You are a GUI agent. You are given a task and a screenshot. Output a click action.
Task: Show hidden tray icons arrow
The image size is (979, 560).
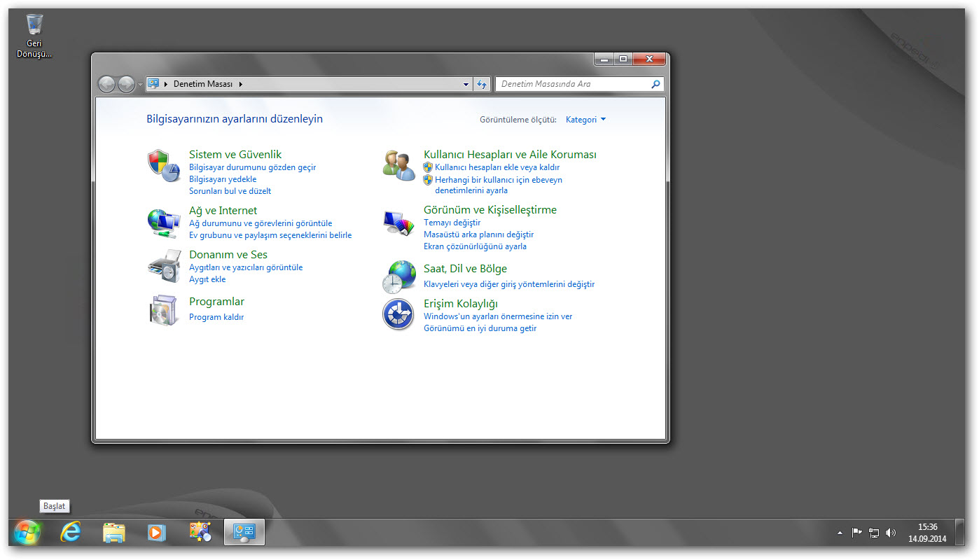[x=840, y=533]
